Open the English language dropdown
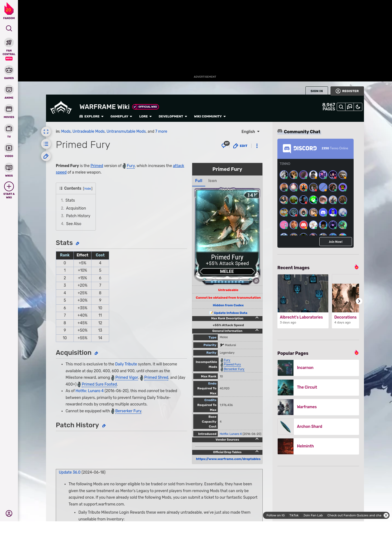Screen dimensions: 392x545 click(250, 132)
